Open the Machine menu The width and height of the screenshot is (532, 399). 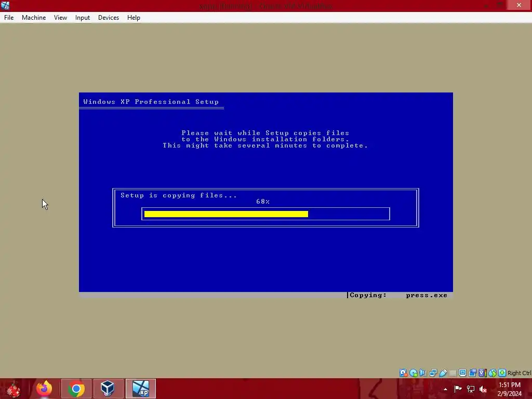click(x=34, y=18)
